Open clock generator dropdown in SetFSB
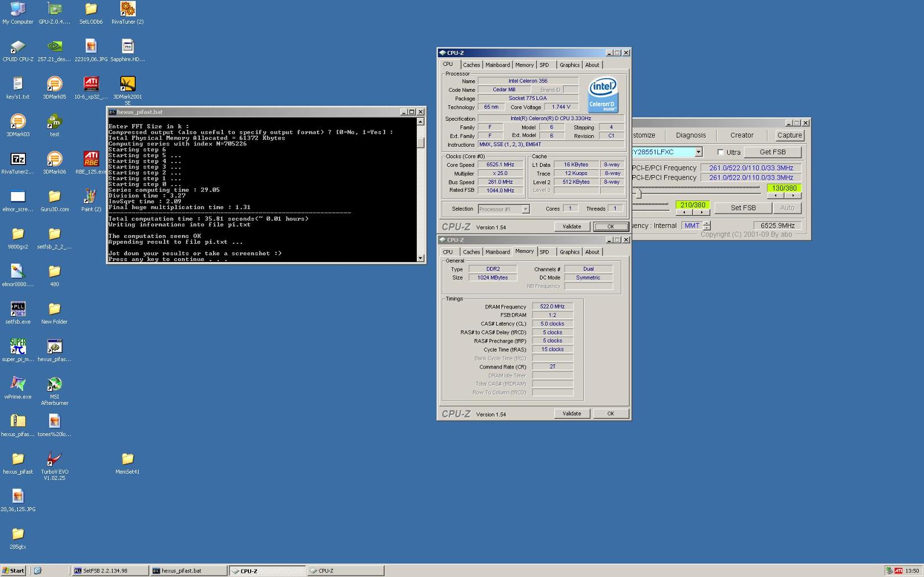The height and width of the screenshot is (577, 924). tap(698, 152)
